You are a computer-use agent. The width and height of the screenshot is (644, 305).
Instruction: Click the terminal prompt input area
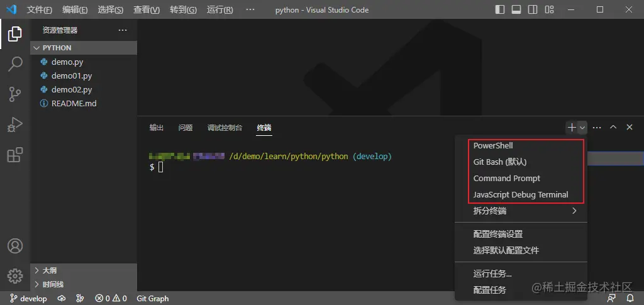(x=160, y=167)
